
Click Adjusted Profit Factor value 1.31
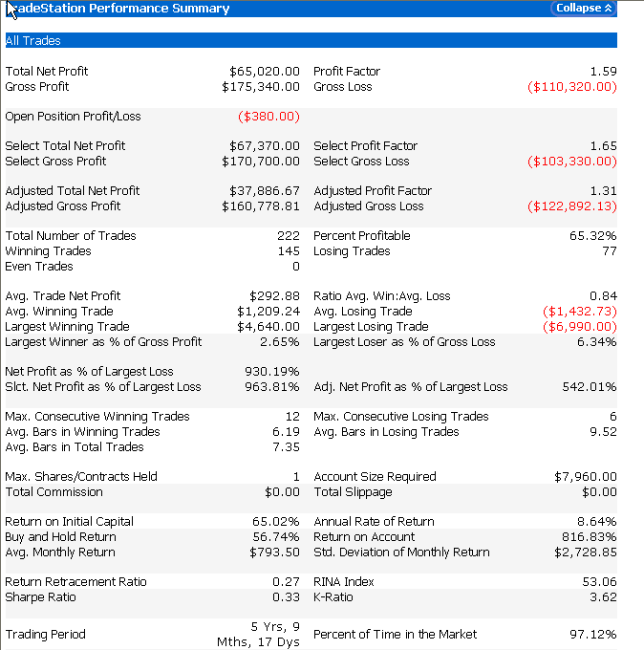(603, 190)
